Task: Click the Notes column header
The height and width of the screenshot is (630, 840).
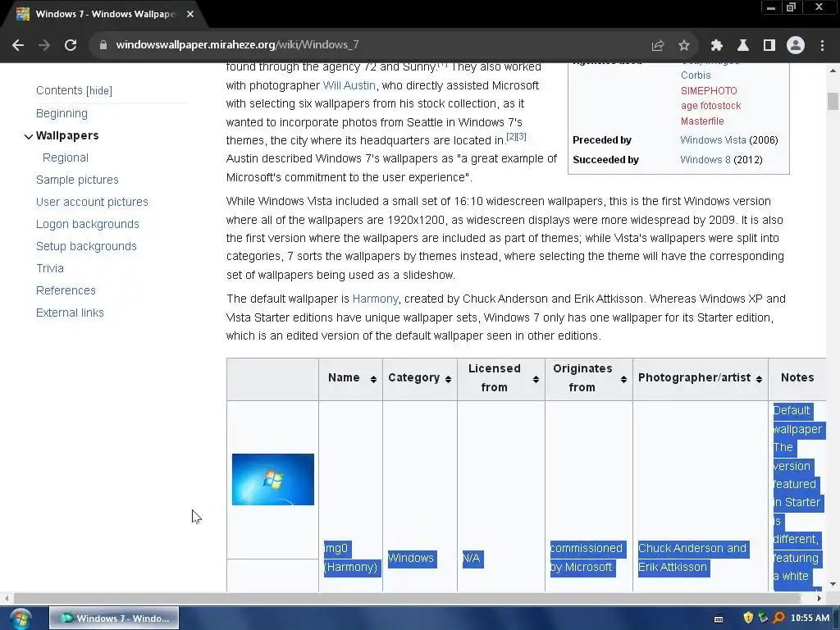Action: point(797,377)
